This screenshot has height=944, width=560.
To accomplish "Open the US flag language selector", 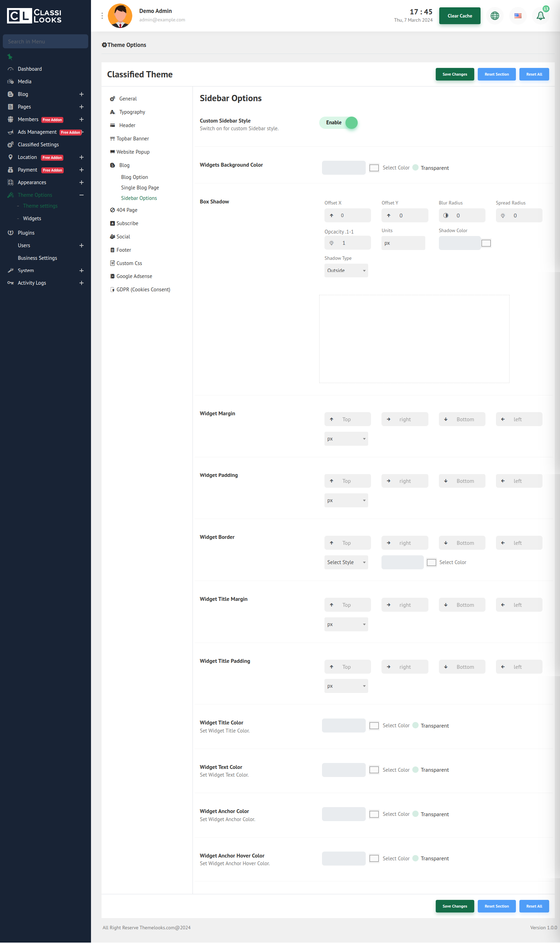I will 517,16.
